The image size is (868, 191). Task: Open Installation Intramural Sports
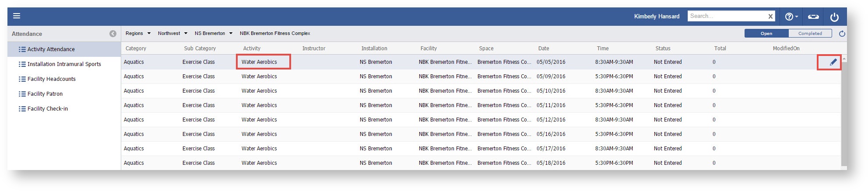[64, 64]
